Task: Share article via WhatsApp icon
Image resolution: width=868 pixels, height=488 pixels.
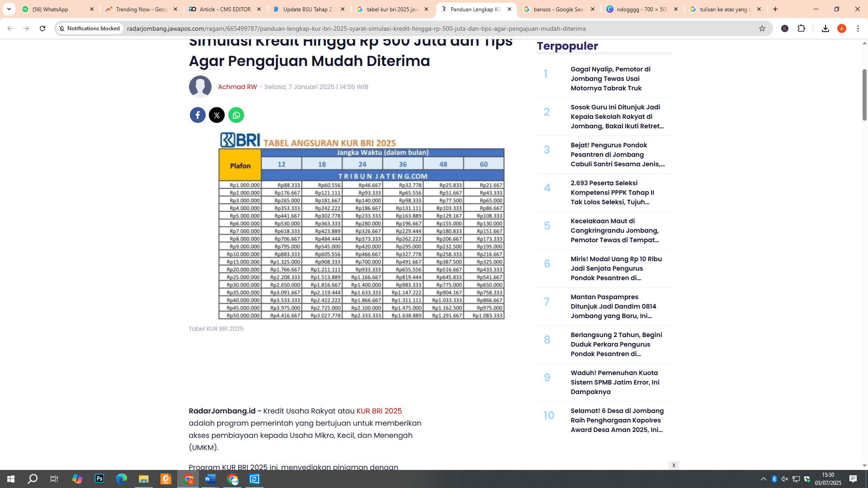Action: coord(236,115)
